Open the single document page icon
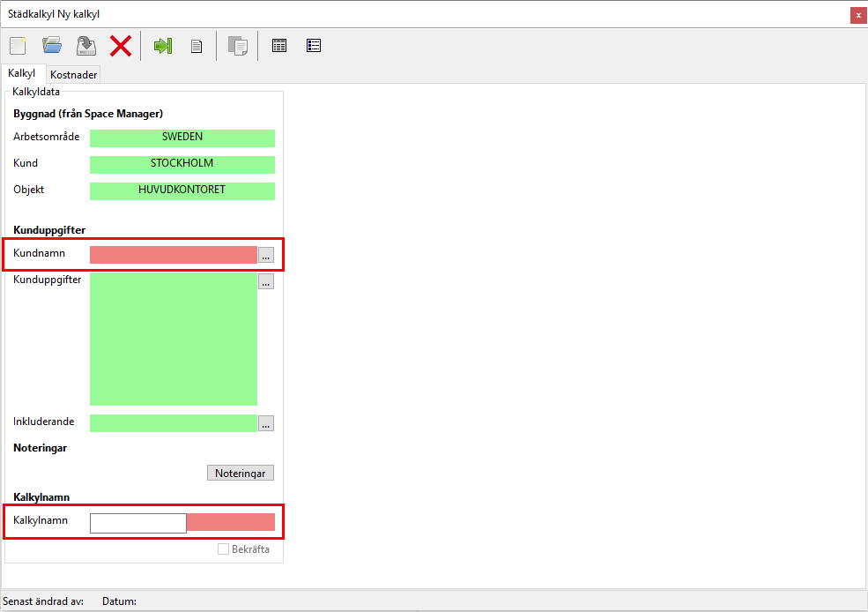Image resolution: width=868 pixels, height=612 pixels. pos(197,46)
